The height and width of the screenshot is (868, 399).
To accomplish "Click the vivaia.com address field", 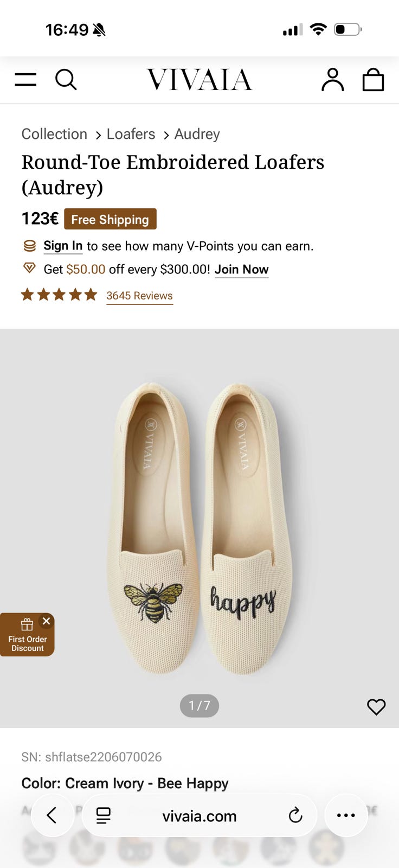I will coord(199,816).
